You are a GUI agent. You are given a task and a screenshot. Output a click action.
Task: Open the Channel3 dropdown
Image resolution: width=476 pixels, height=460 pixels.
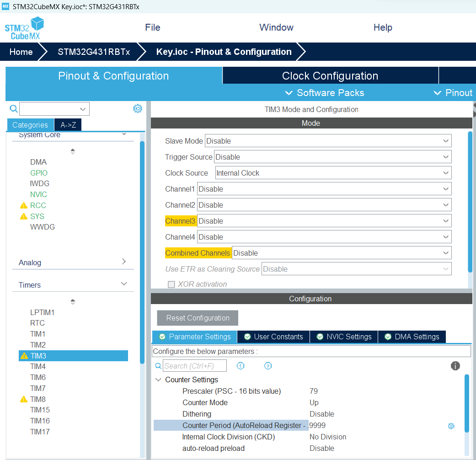click(324, 221)
